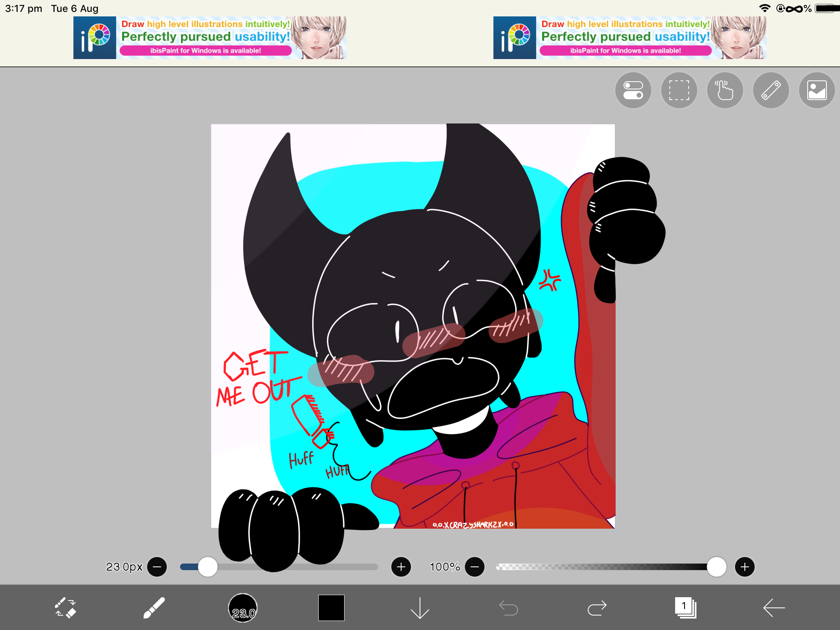Open the ruler tool menu
Viewport: 840px width, 630px height.
(x=771, y=90)
